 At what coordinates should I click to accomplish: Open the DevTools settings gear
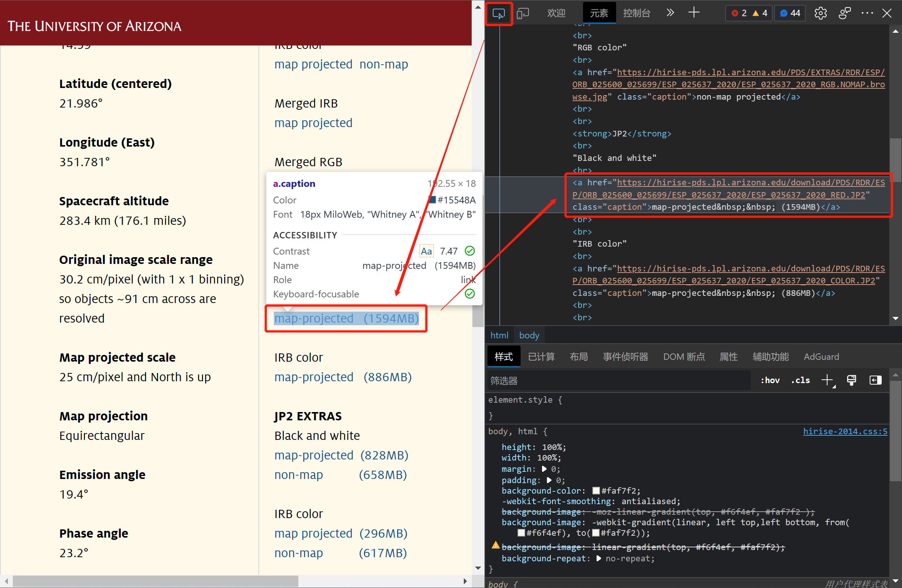820,13
